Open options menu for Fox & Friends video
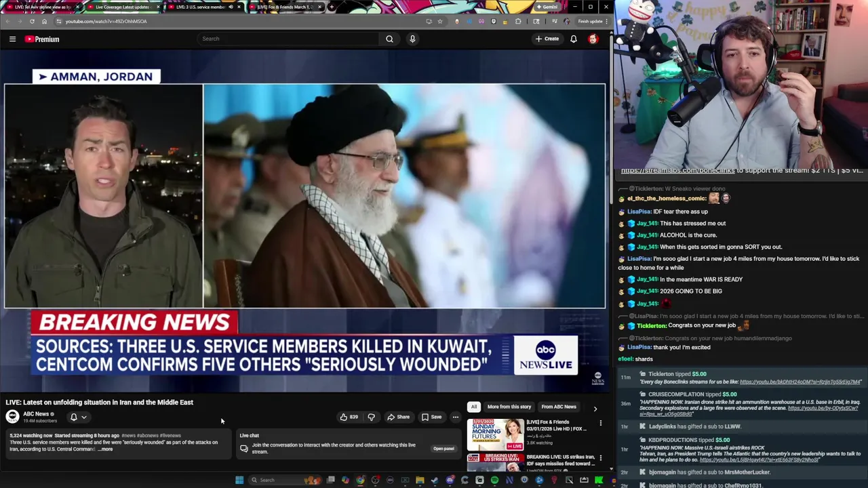 click(600, 423)
